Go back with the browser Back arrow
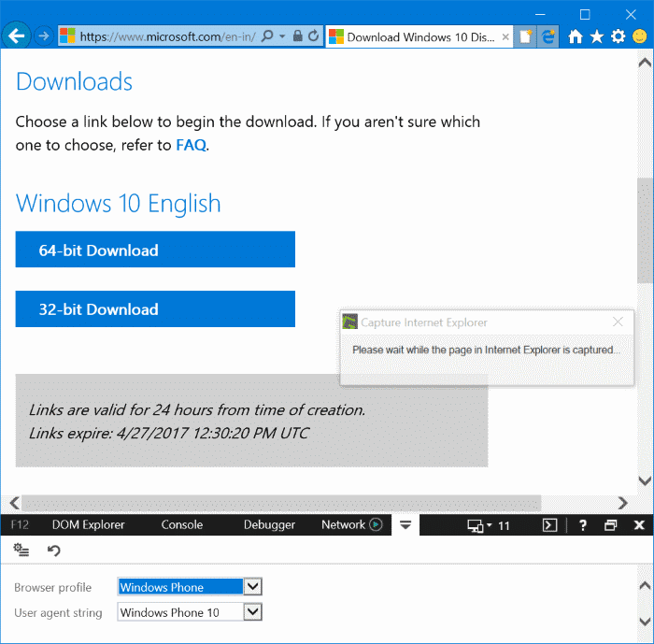Image resolution: width=654 pixels, height=644 pixels. (16, 36)
